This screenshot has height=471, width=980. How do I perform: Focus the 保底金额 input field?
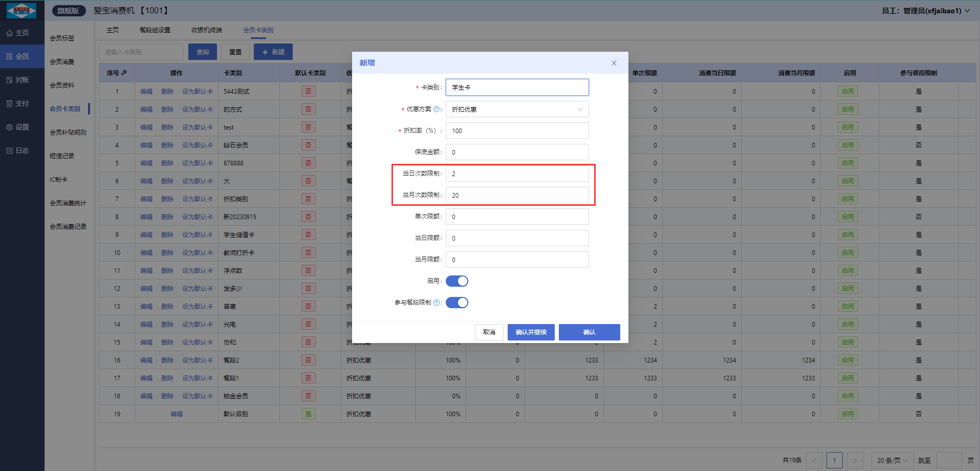517,152
